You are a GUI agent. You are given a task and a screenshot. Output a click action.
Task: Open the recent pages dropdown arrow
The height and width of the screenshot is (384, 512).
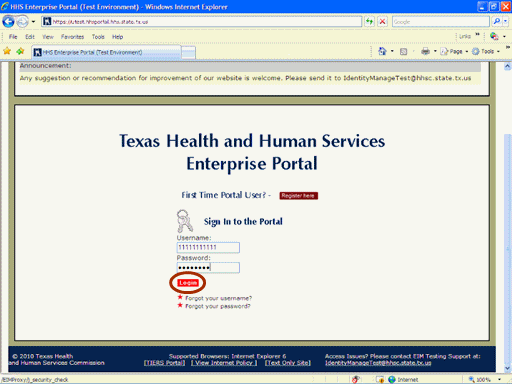(33, 22)
